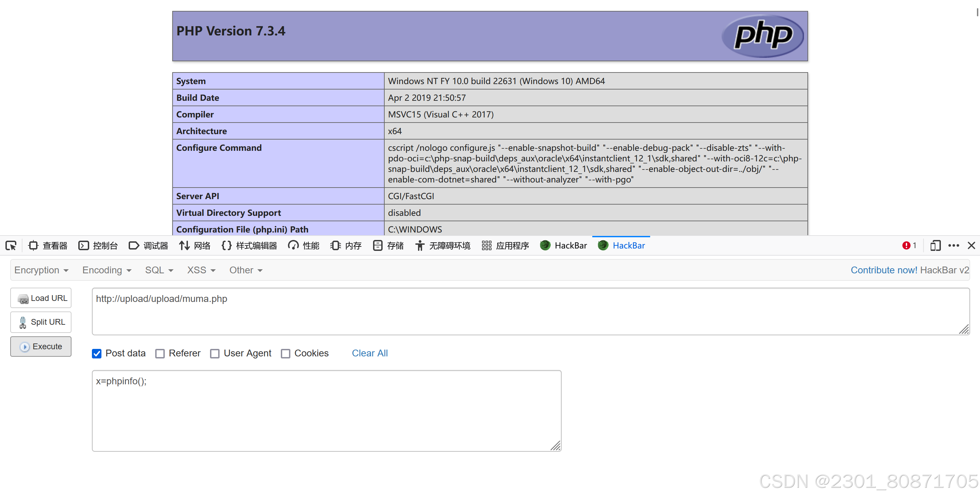Open the Network (网络) panel
The image size is (980, 498).
coord(195,245)
